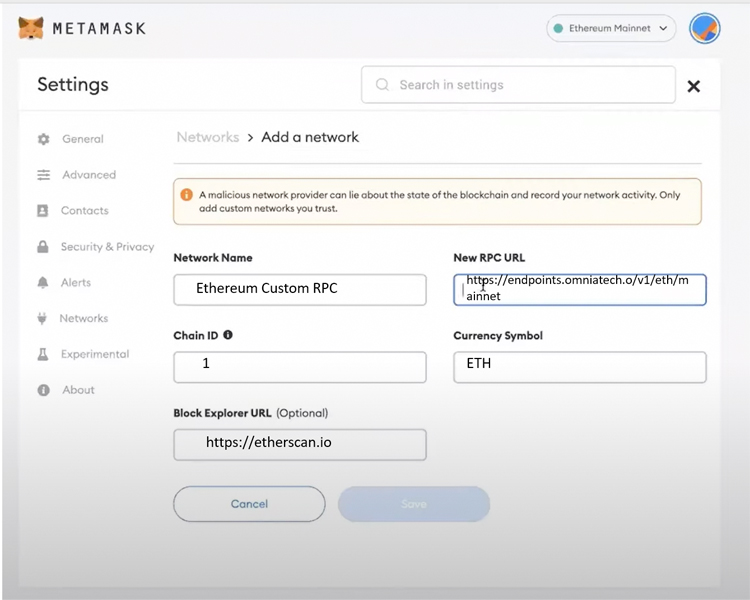Click the New RPC URL field
Screen dimensions: 750x600
[x=580, y=289]
